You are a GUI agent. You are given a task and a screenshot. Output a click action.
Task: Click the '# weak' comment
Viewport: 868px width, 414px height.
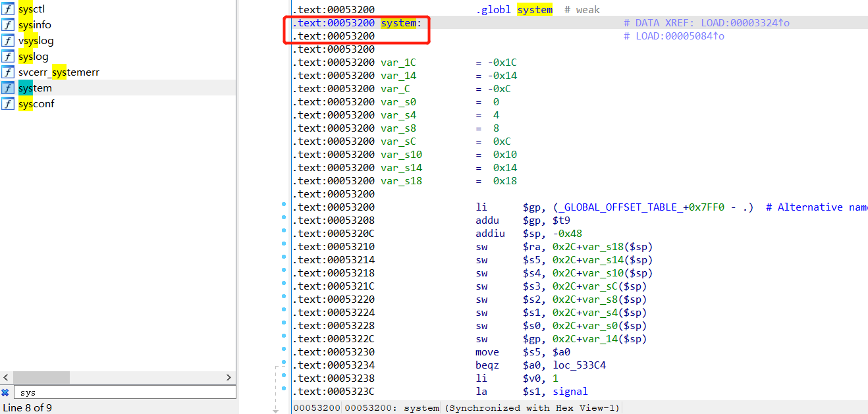pyautogui.click(x=582, y=10)
